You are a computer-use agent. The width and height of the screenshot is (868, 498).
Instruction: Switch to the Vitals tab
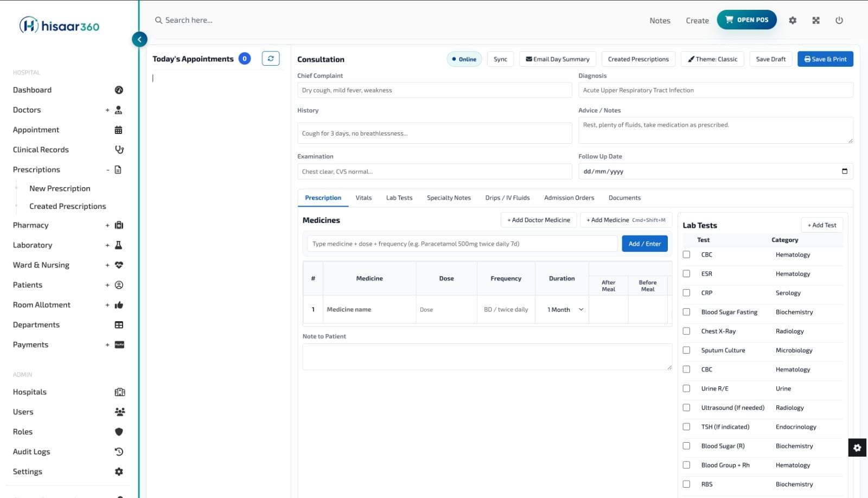(363, 198)
